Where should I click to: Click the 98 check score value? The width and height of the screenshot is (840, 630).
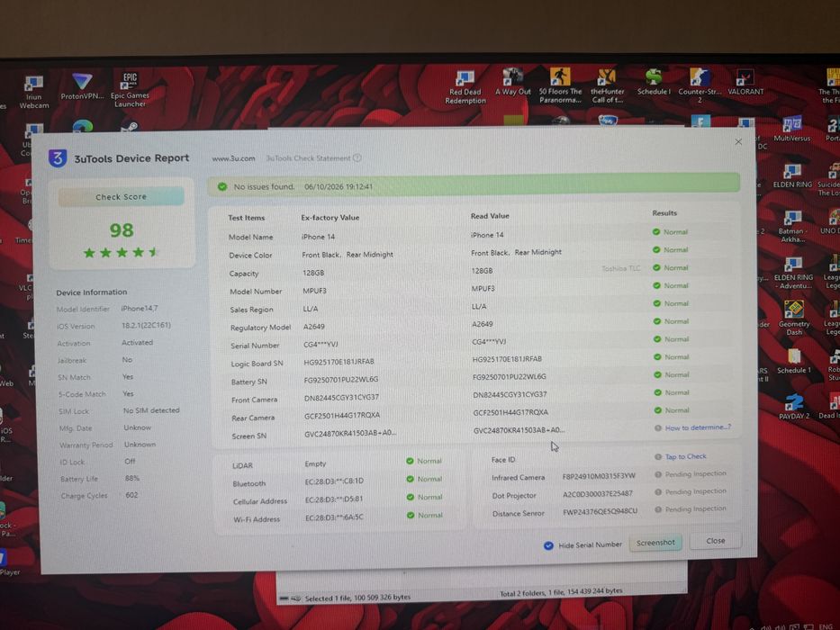[122, 230]
